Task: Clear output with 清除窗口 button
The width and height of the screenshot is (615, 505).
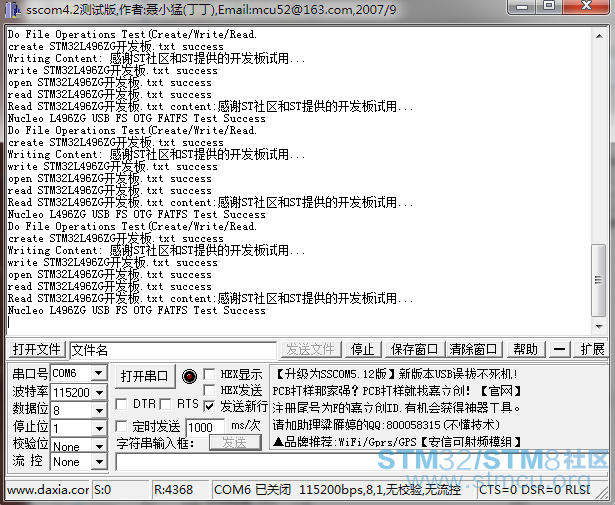Action: click(473, 349)
